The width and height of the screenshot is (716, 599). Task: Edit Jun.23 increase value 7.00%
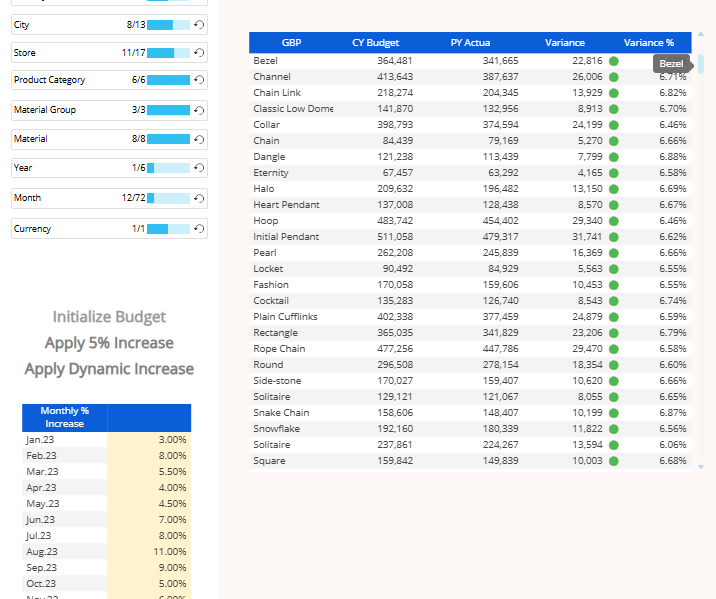(149, 520)
